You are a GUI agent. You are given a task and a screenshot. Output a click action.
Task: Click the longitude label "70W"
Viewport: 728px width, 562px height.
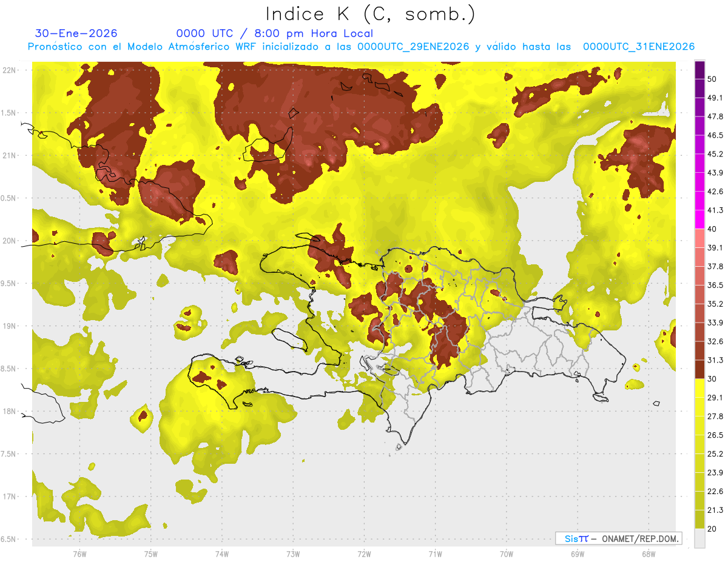click(x=506, y=554)
